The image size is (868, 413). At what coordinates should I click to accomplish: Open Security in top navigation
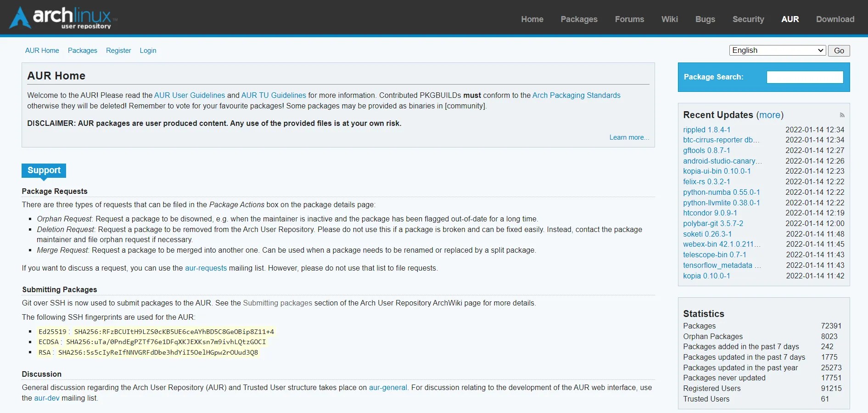pyautogui.click(x=748, y=19)
